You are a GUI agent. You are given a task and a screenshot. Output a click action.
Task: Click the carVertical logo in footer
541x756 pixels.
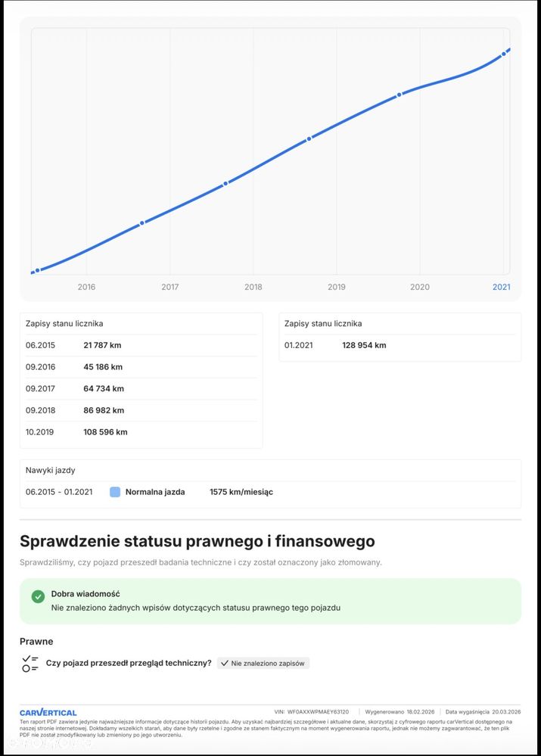[x=48, y=712]
